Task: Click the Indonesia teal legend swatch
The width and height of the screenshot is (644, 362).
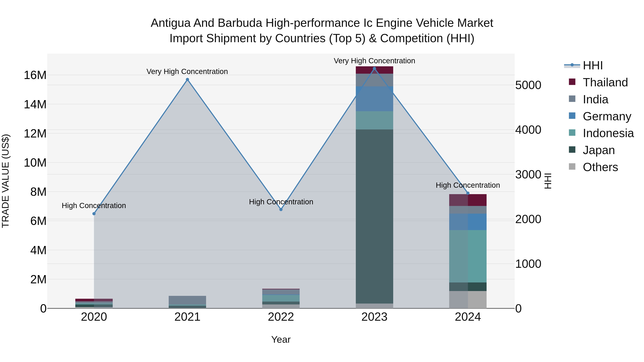Action: (572, 133)
